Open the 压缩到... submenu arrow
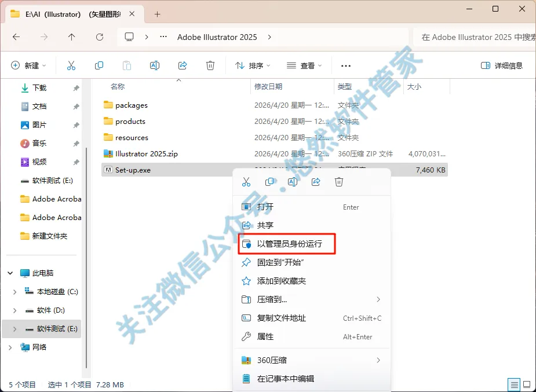Image resolution: width=536 pixels, height=392 pixels. tap(378, 299)
